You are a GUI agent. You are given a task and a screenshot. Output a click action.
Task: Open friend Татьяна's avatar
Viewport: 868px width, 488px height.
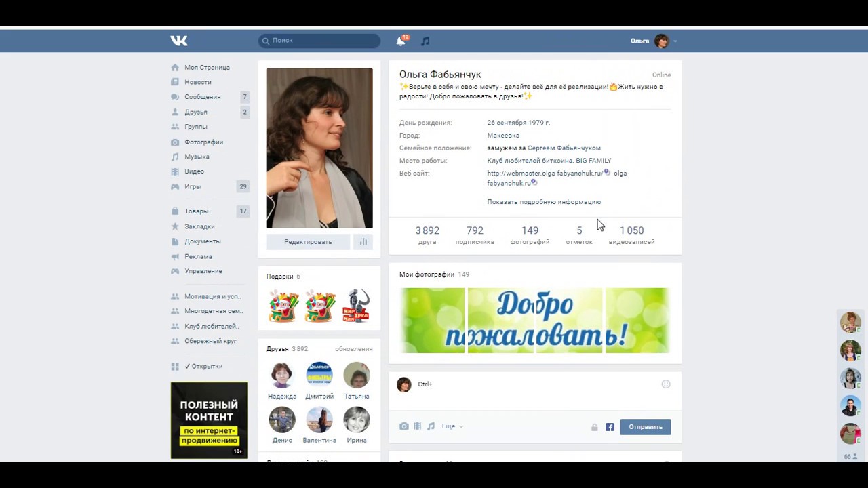pos(357,375)
